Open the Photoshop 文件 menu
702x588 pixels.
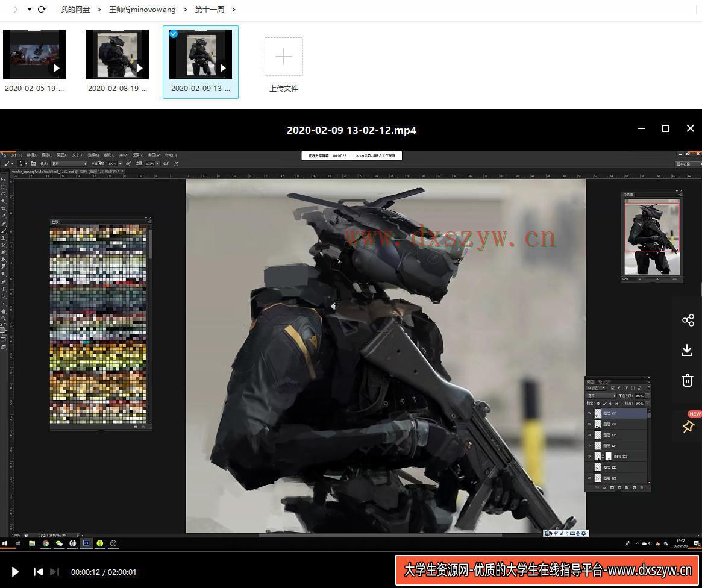pos(16,155)
